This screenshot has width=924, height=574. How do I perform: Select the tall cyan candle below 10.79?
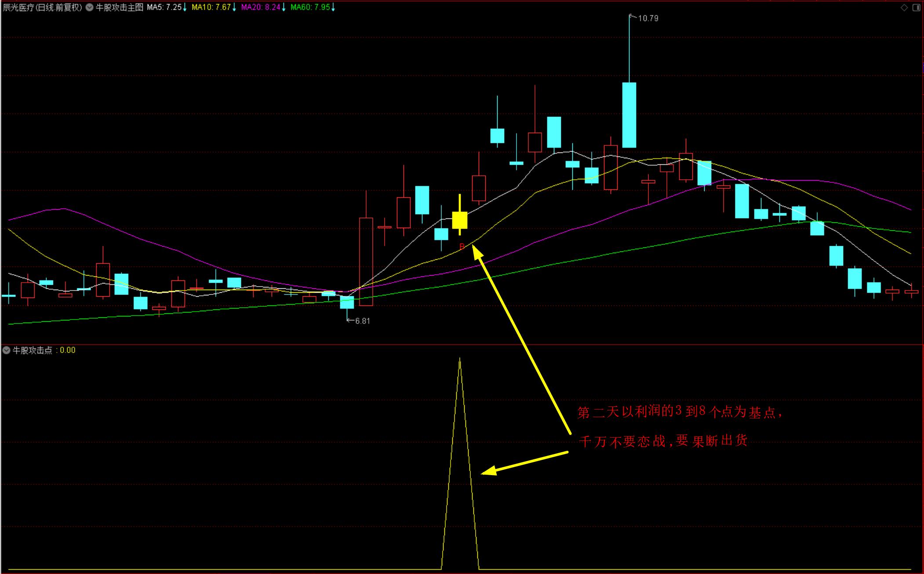click(x=629, y=115)
